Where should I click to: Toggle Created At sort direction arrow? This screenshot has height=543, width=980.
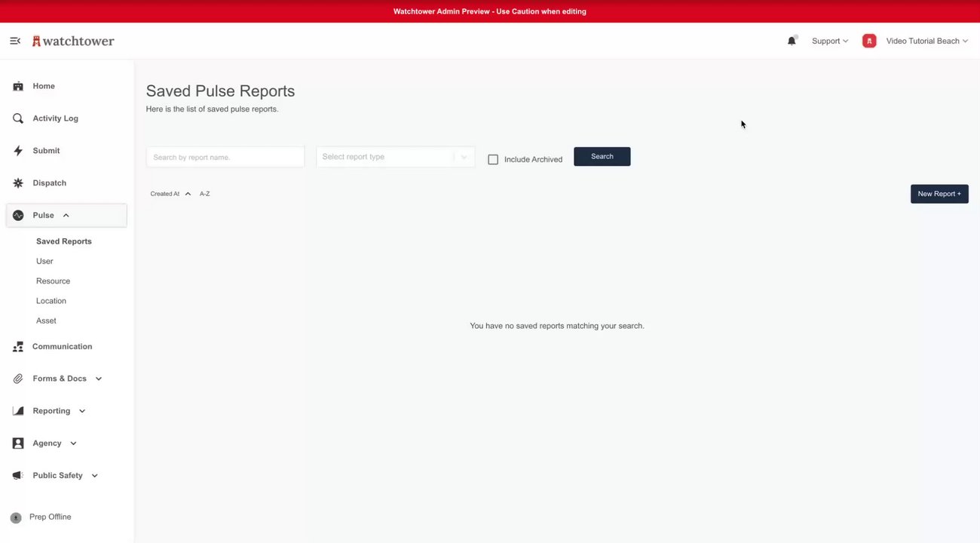(188, 194)
